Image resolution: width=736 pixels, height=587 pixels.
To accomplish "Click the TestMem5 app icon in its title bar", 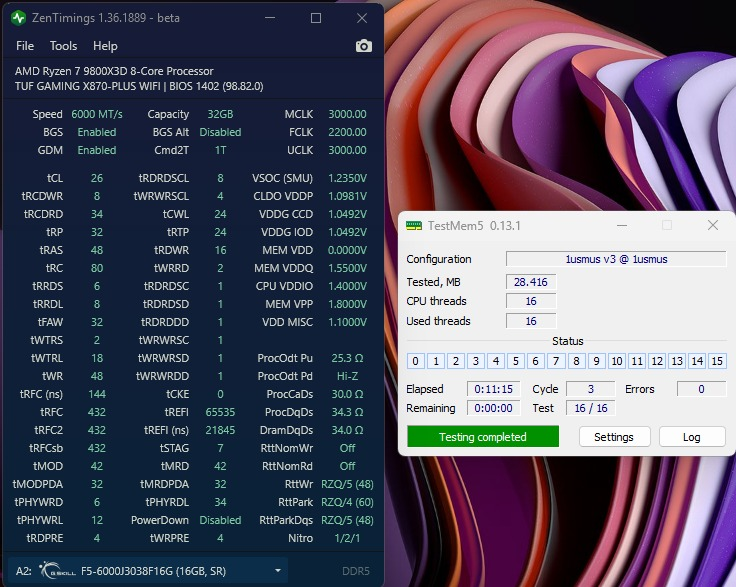I will pyautogui.click(x=414, y=226).
